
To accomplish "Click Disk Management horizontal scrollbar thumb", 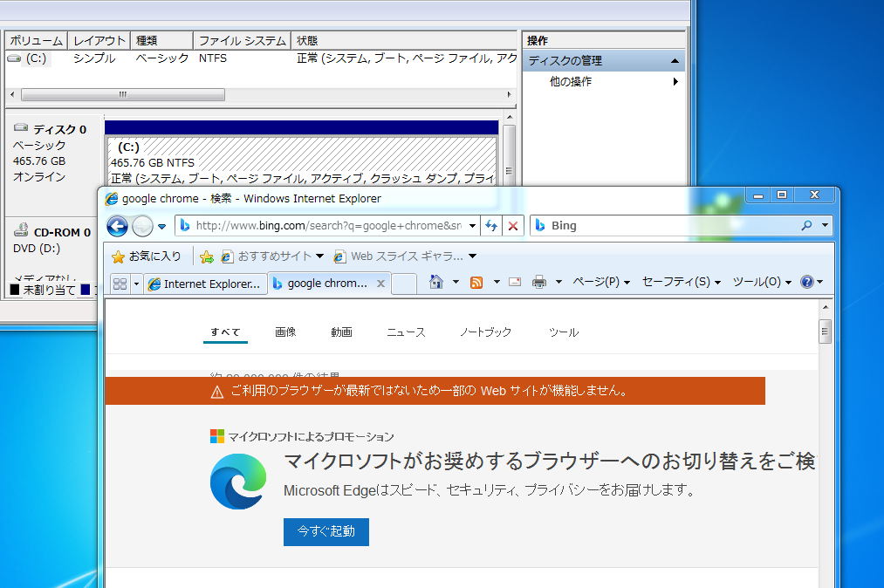I will pos(123,95).
